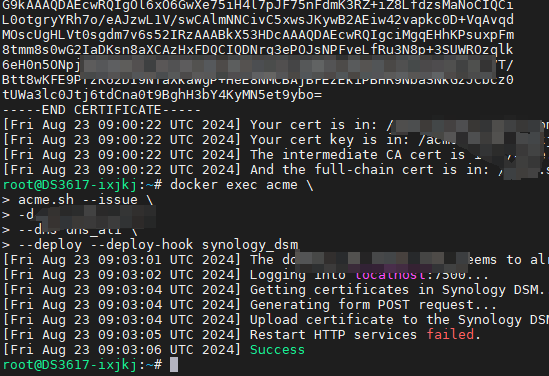Click base64 line ending 'ybo='
This screenshot has height=376, width=549.
click(x=162, y=95)
